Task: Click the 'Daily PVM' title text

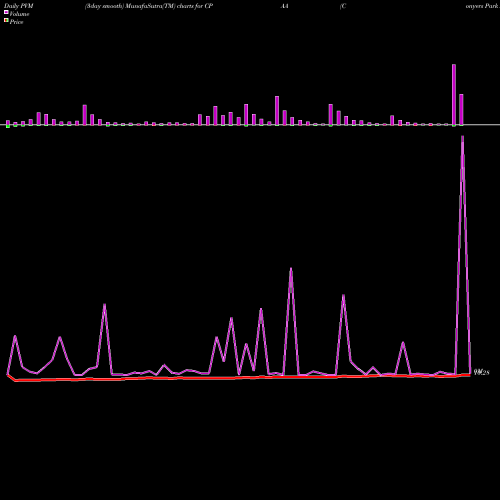Action: click(x=19, y=6)
